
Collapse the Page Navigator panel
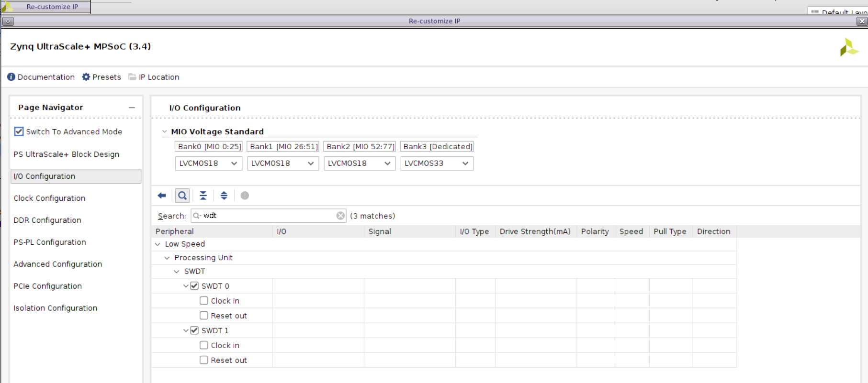click(132, 108)
